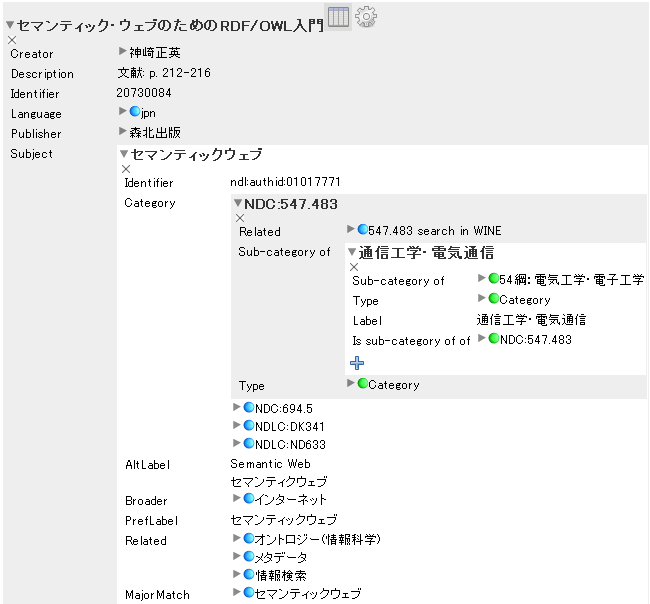The width and height of the screenshot is (650, 604).
Task: Collapse the Subject セマンティックウェブ triangle
Action: coord(124,154)
